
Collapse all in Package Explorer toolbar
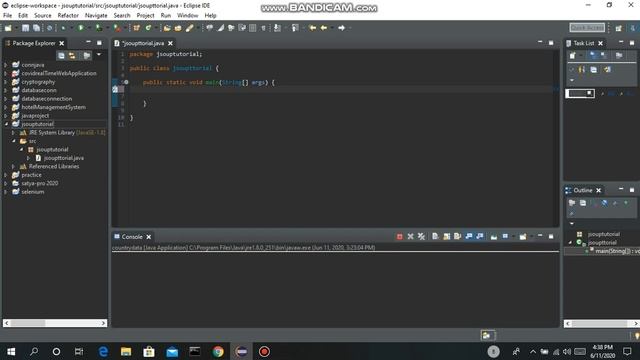pos(61,56)
